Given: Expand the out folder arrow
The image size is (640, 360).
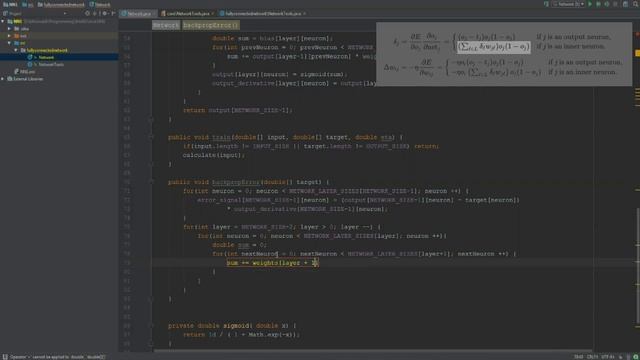Looking at the screenshot, I should click(x=9, y=36).
